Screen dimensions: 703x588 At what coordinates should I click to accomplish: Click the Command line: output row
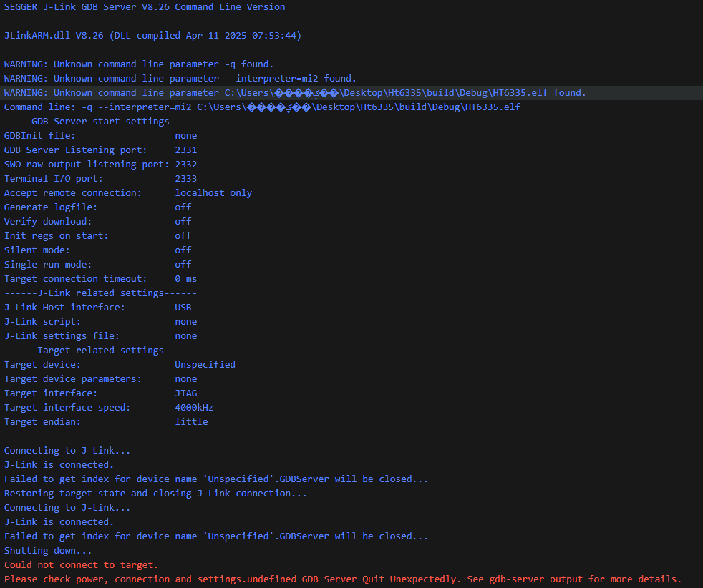coord(262,107)
